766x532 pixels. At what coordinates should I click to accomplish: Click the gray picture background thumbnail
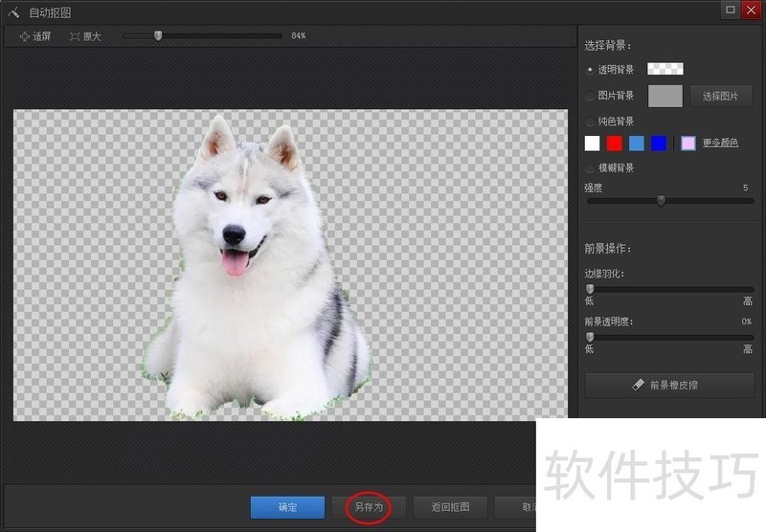[x=665, y=96]
